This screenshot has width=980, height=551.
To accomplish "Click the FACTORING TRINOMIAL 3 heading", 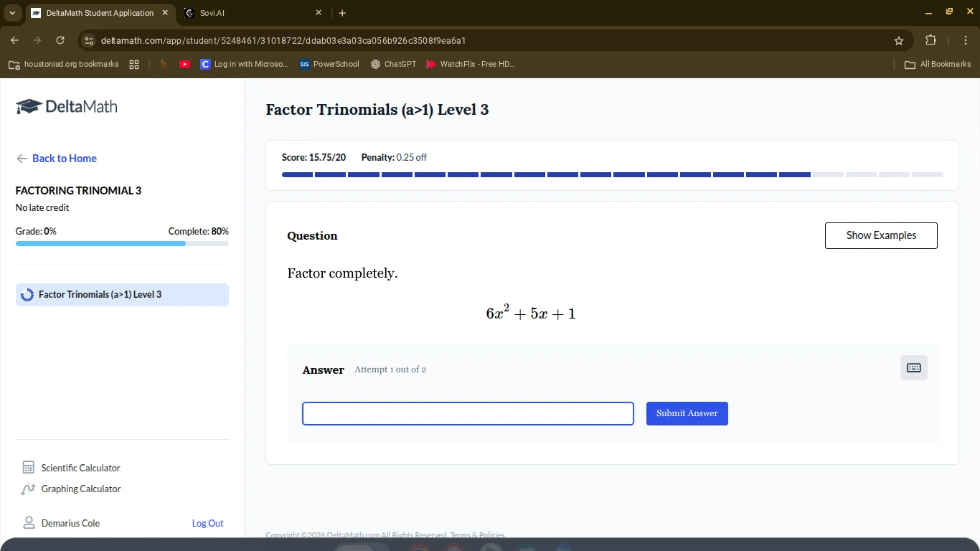I will [x=78, y=190].
